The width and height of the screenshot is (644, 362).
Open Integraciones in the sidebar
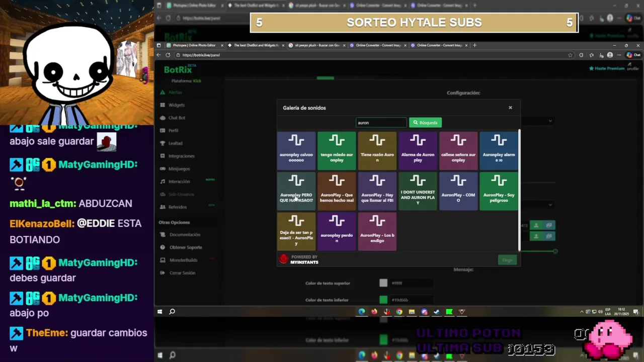[x=177, y=156]
